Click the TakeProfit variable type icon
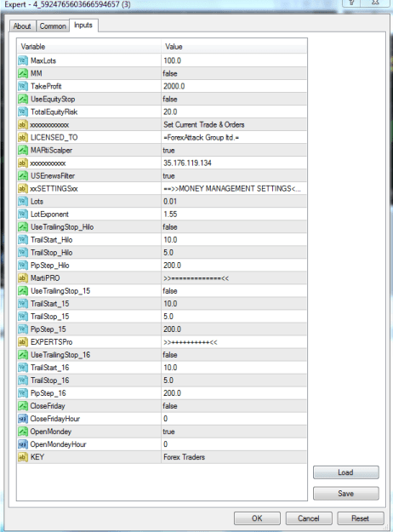This screenshot has width=393, height=532. 23,86
